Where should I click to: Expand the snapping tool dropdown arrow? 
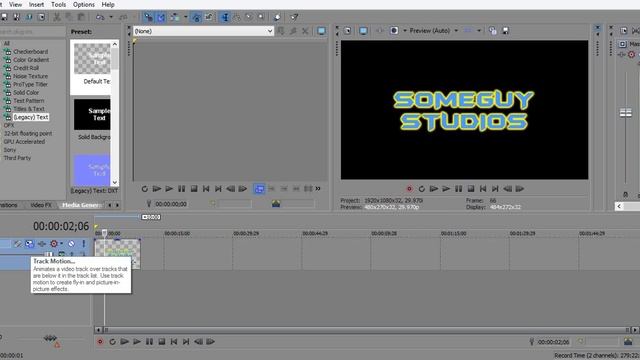tap(185, 17)
